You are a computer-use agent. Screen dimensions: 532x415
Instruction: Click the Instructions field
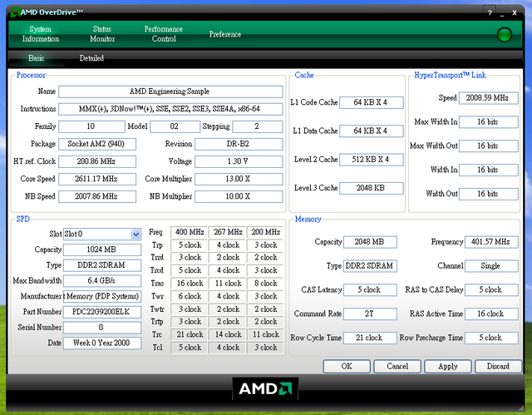(x=170, y=109)
